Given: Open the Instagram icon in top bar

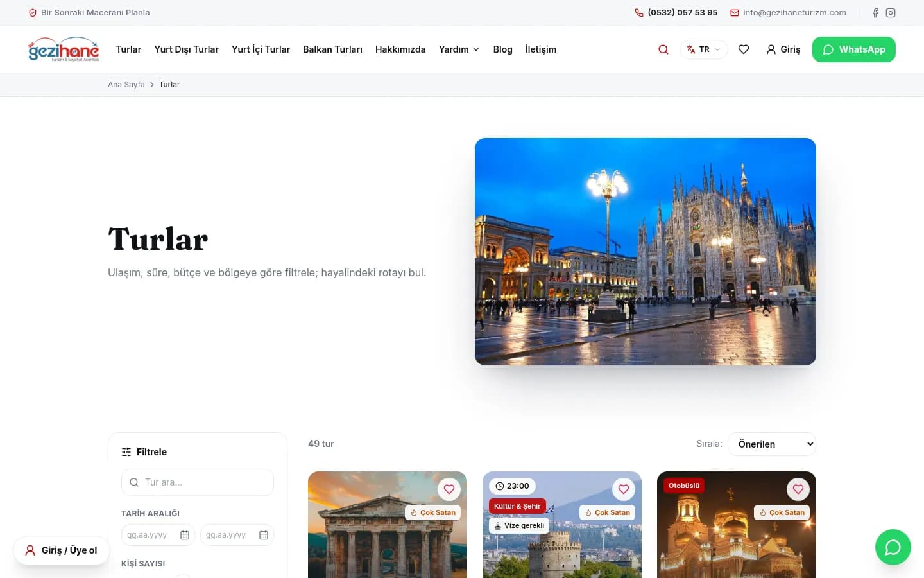Looking at the screenshot, I should pyautogui.click(x=891, y=13).
